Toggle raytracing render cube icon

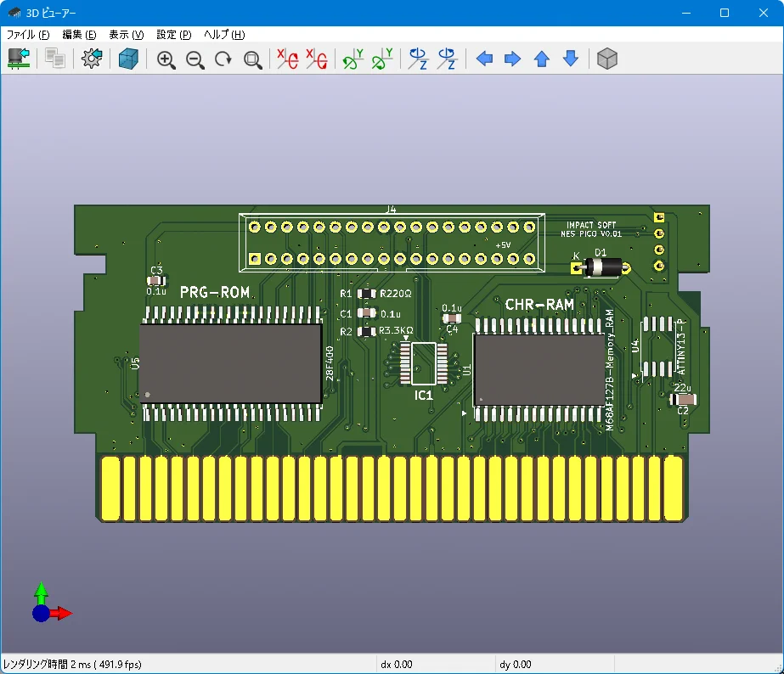click(128, 59)
